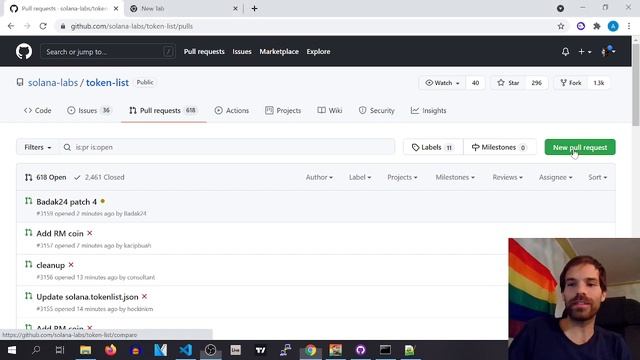Open Visual Studio Code from the taskbar
640x360 pixels.
(185, 350)
